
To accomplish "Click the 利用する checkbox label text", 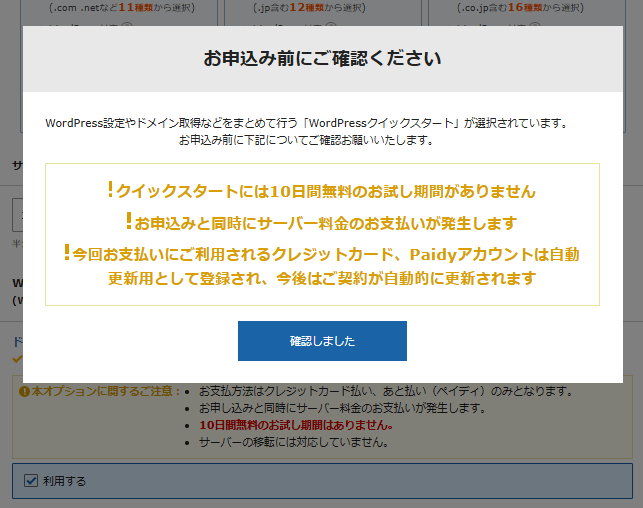I will click(x=64, y=481).
